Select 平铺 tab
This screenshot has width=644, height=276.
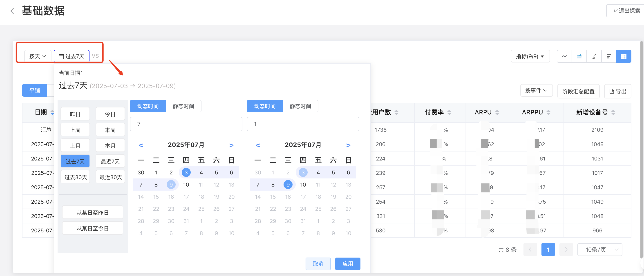[34, 90]
